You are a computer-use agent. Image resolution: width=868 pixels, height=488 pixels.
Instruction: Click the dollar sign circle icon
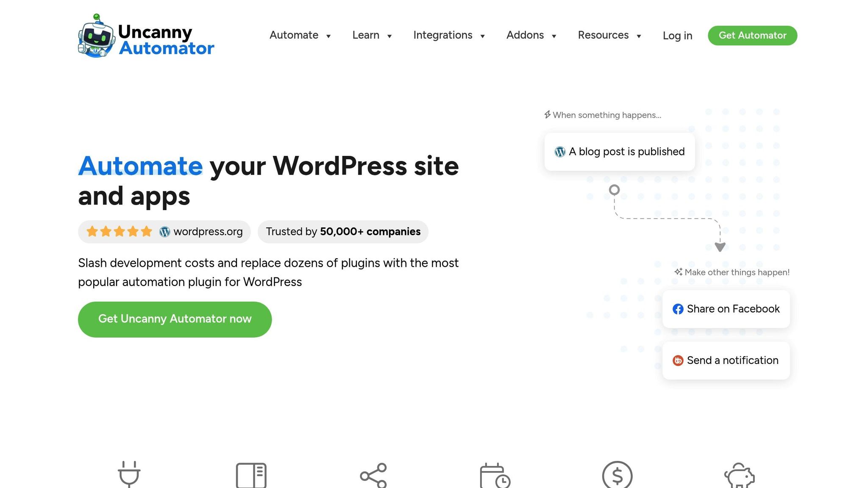[617, 475]
